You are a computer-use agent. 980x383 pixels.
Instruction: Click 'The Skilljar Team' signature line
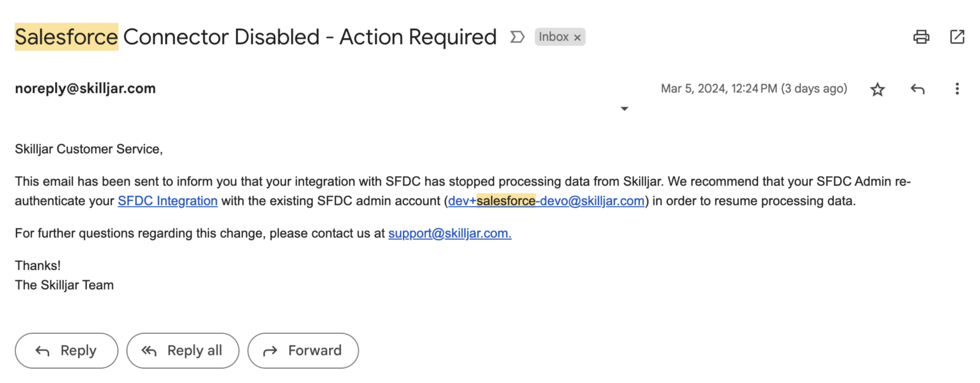point(64,285)
